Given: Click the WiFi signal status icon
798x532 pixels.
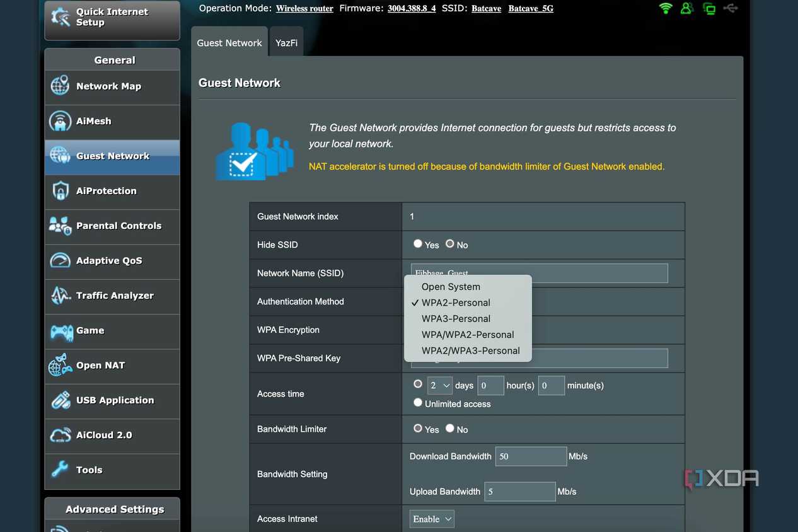Looking at the screenshot, I should [666, 8].
